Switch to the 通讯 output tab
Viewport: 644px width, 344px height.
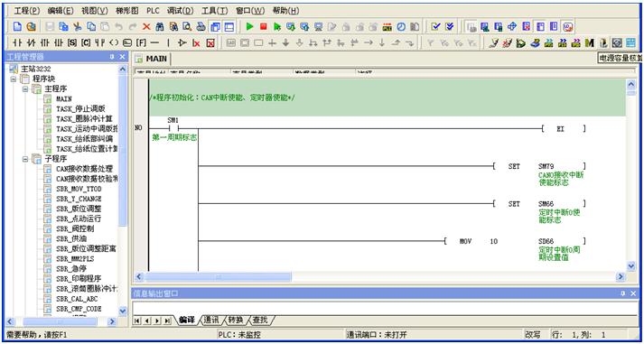(210, 320)
